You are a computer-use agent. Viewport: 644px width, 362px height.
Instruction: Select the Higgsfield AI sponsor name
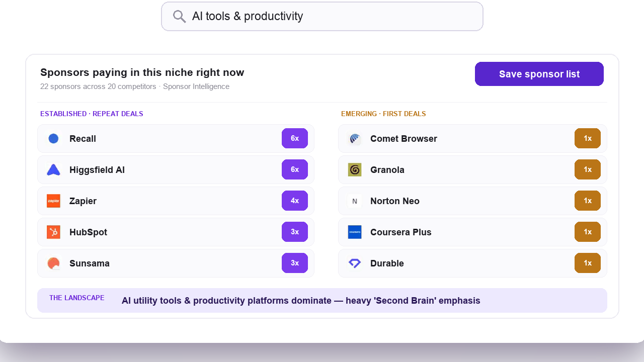pos(97,170)
